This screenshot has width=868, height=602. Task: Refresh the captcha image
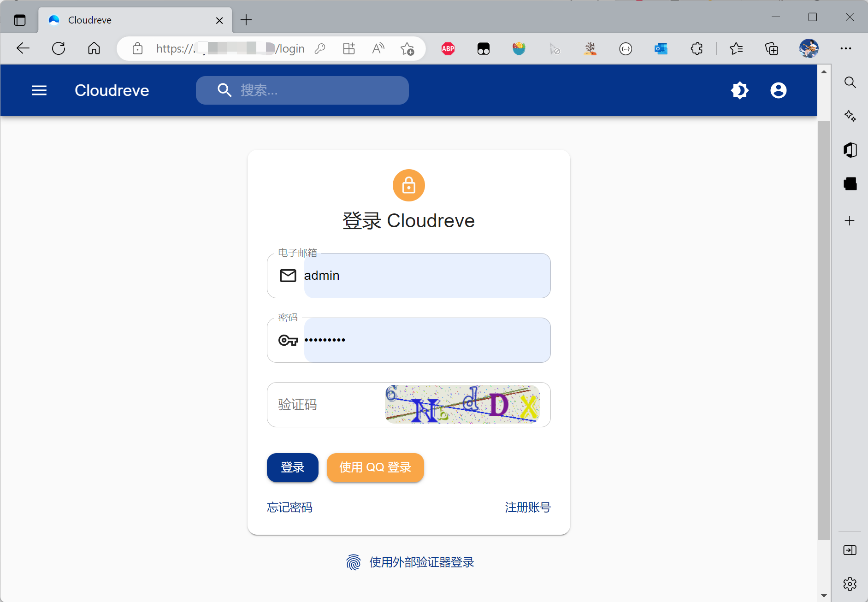pos(462,404)
